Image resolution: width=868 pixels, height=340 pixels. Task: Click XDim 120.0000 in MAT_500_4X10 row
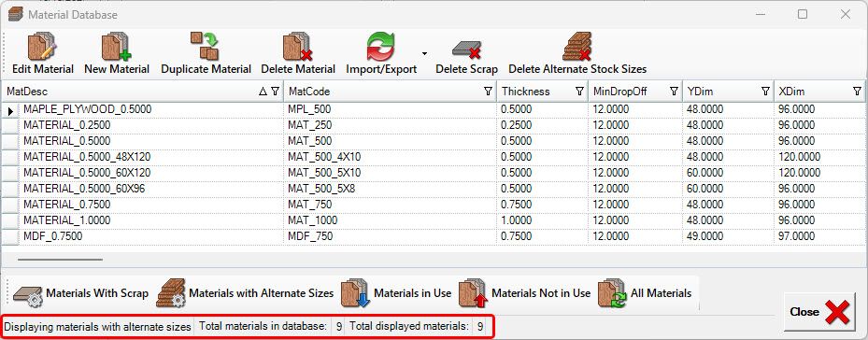(819, 157)
